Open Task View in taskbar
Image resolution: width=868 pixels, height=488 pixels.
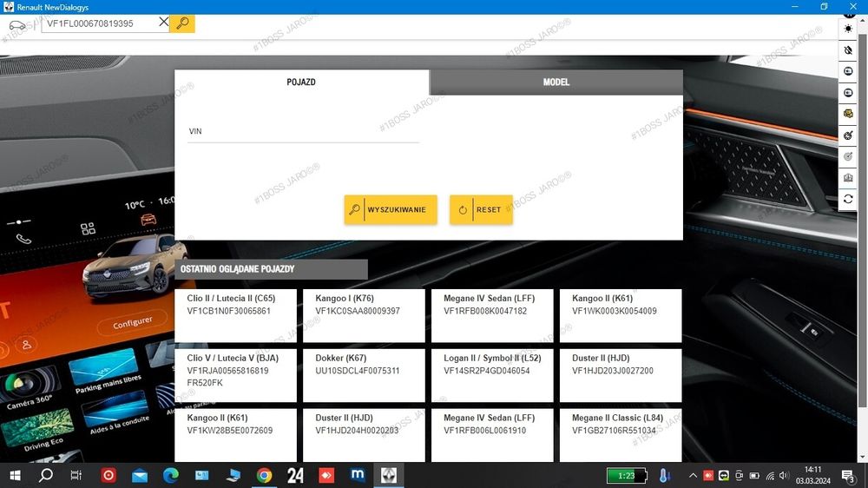[x=76, y=475]
